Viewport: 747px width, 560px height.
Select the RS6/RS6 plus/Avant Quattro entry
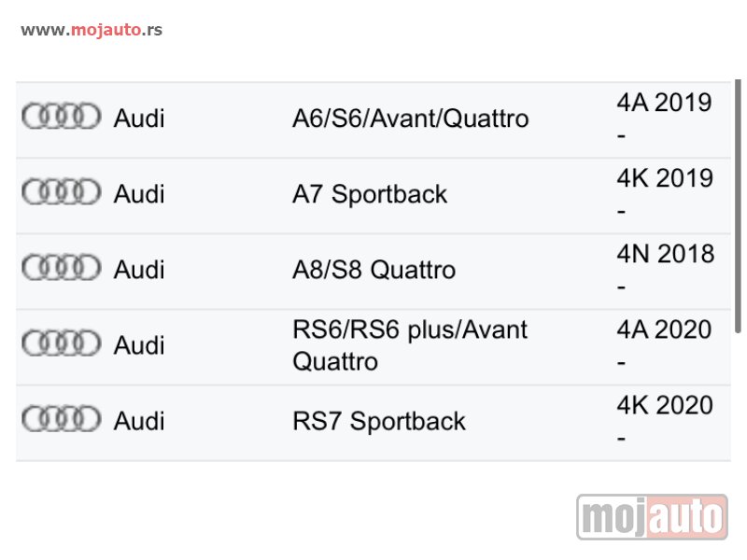click(410, 345)
